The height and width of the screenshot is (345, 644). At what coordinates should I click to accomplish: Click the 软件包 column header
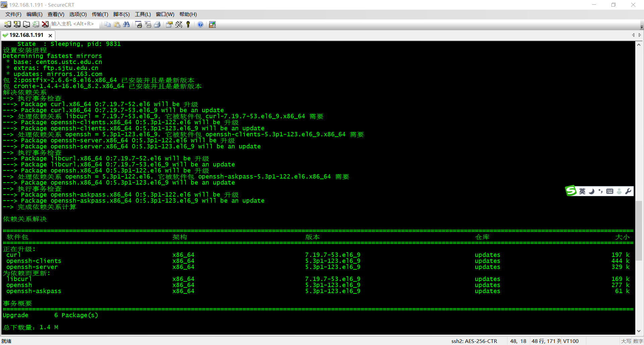coord(17,237)
